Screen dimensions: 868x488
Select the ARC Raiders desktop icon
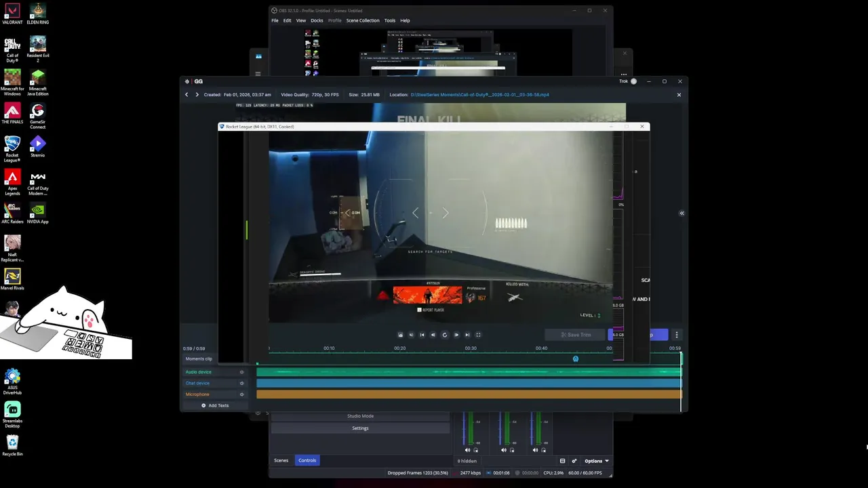[12, 213]
